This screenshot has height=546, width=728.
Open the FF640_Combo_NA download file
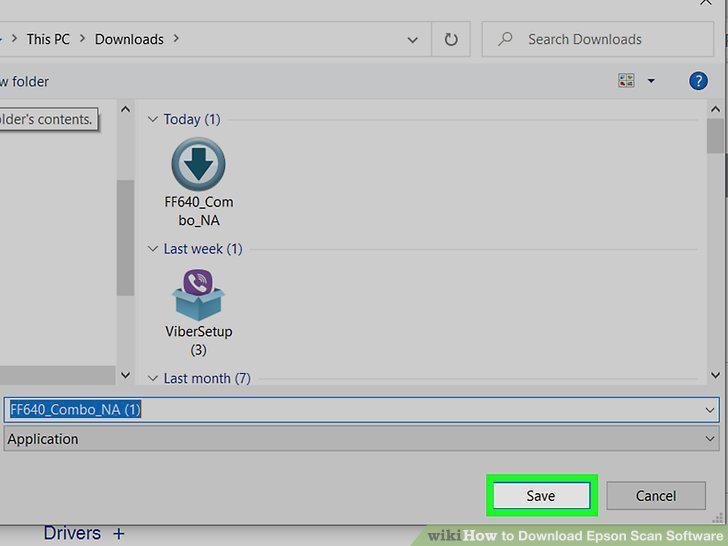coord(199,182)
